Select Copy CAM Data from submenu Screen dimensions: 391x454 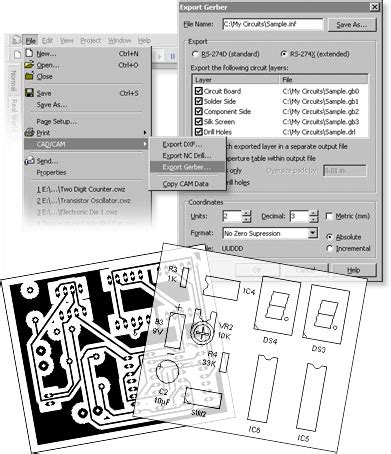[187, 184]
